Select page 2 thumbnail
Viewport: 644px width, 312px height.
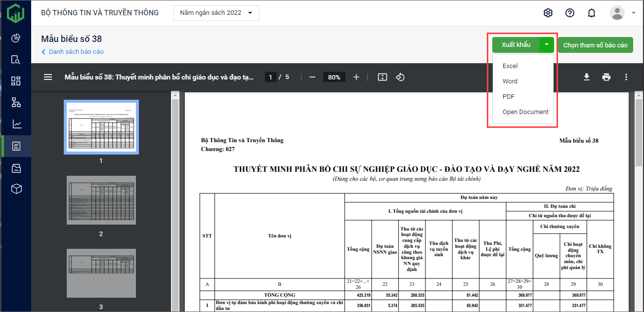coord(101,200)
